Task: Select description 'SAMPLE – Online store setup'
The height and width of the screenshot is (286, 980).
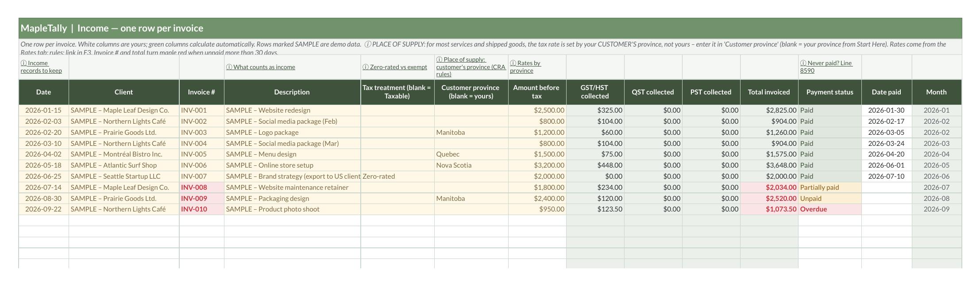Action: click(x=292, y=165)
